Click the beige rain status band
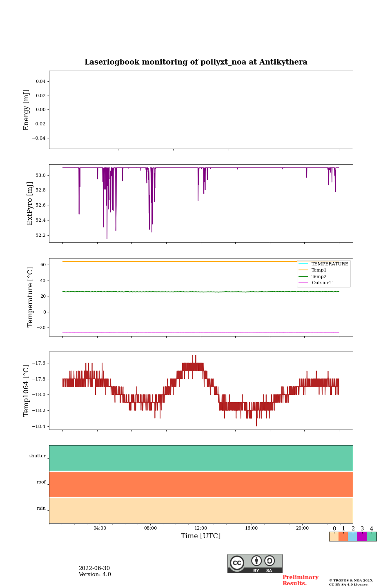392x588 pixels. click(x=201, y=510)
